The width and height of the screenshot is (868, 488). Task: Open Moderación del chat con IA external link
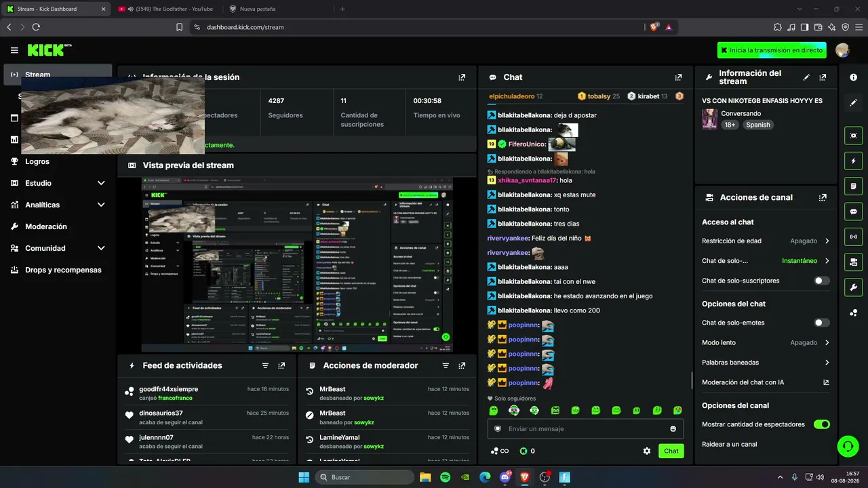(826, 382)
